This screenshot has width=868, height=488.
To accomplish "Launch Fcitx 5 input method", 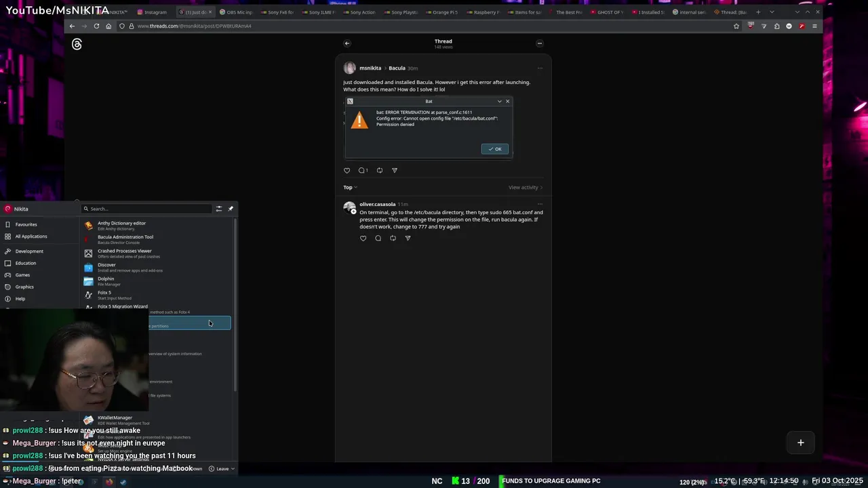I will [x=156, y=295].
